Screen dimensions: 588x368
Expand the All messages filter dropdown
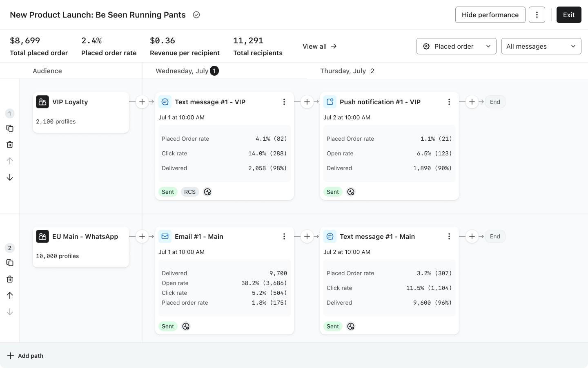tap(541, 46)
